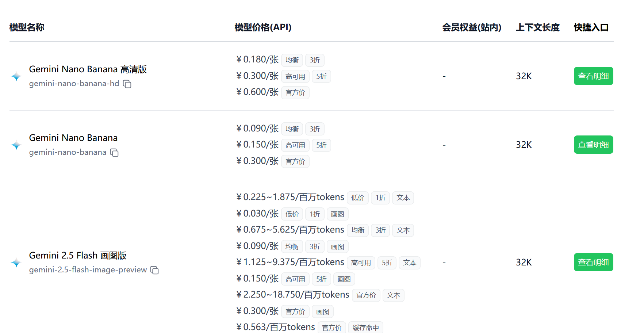Click sparkle icon beside Gemini 2.5 Flash 画图版

16,262
